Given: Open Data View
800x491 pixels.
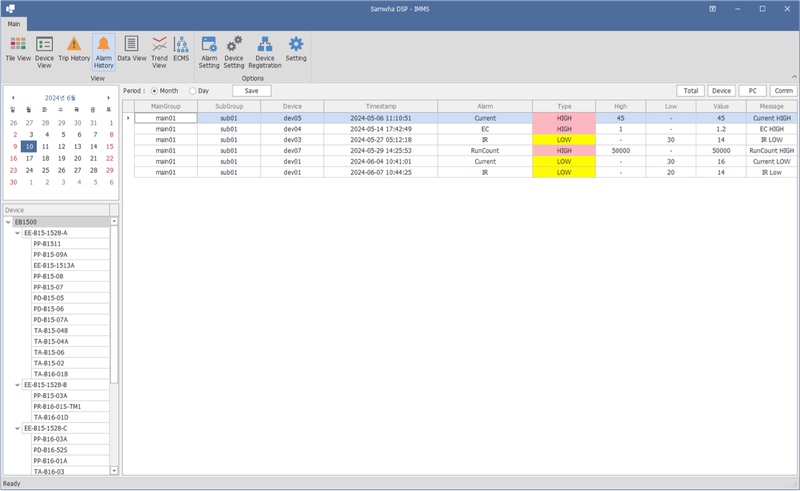Looking at the screenshot, I should click(x=132, y=50).
